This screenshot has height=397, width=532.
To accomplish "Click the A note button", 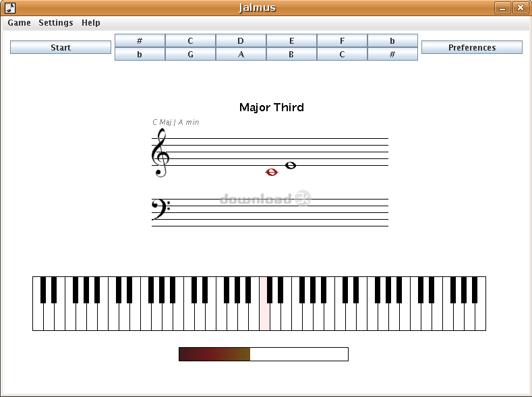I will [241, 54].
